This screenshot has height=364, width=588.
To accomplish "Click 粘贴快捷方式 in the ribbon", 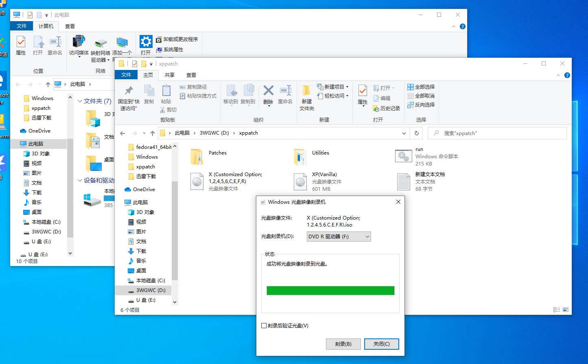I will point(198,96).
